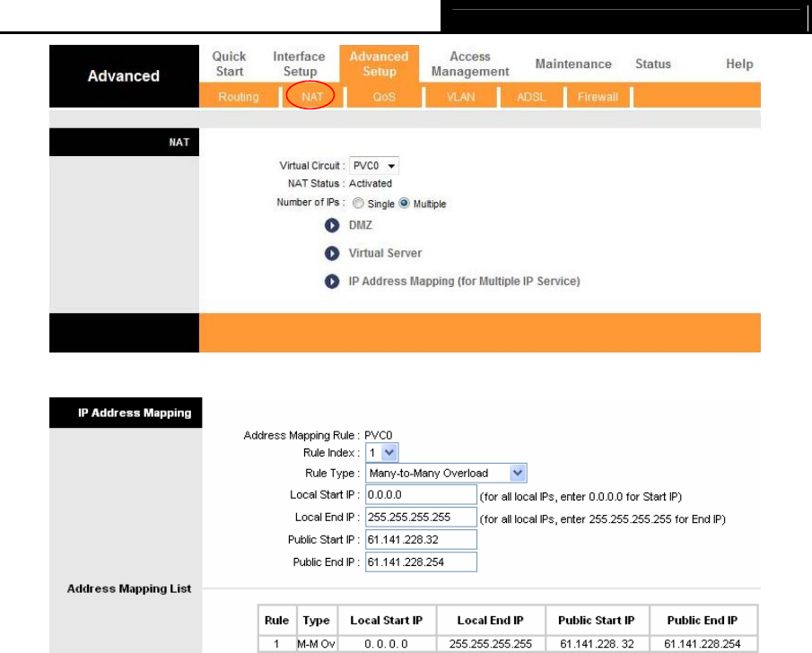
Task: Select the Single IP radio button
Action: click(x=359, y=204)
